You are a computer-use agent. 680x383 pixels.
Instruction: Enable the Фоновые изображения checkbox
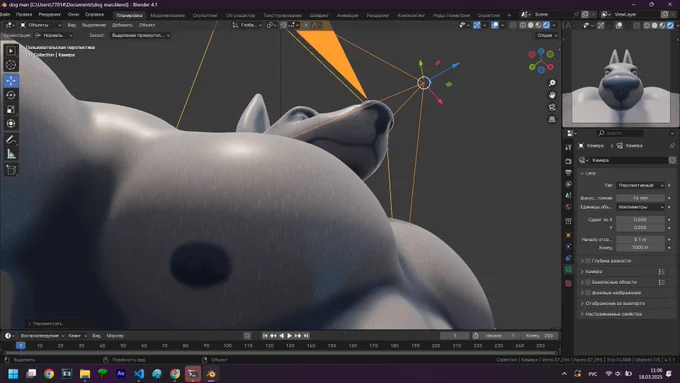[x=588, y=293]
